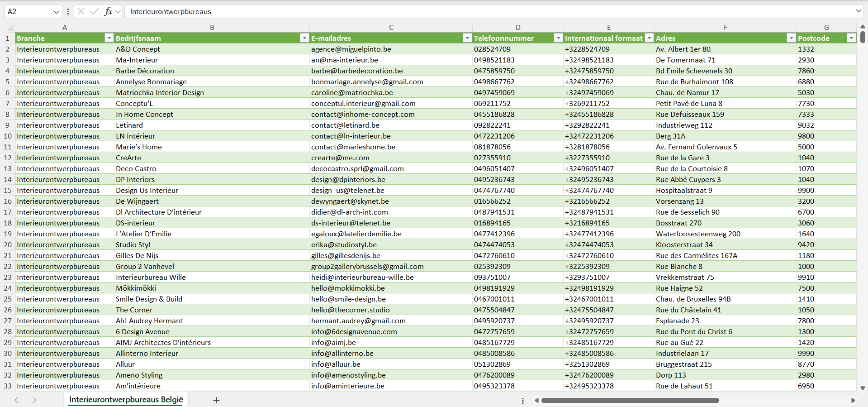
Task: Click the three-dot handle beside Name Box
Action: (x=68, y=11)
